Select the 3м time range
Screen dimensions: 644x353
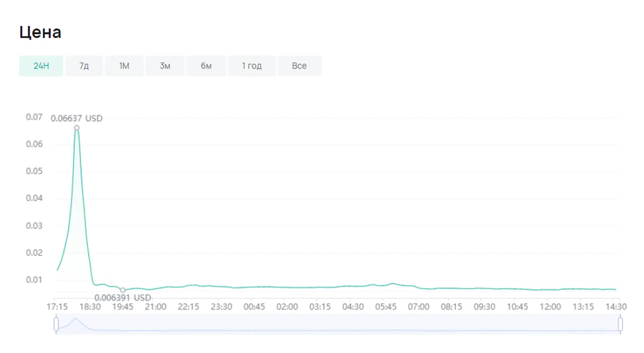pos(165,66)
